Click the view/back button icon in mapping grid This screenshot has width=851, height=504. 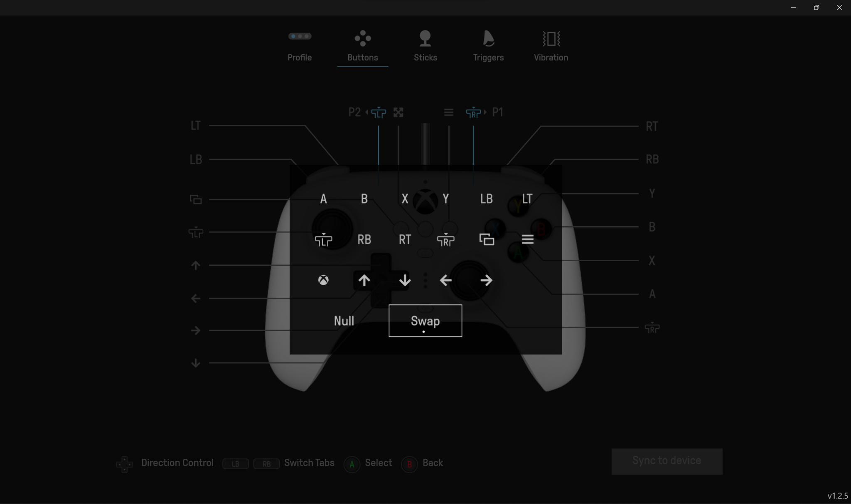487,239
